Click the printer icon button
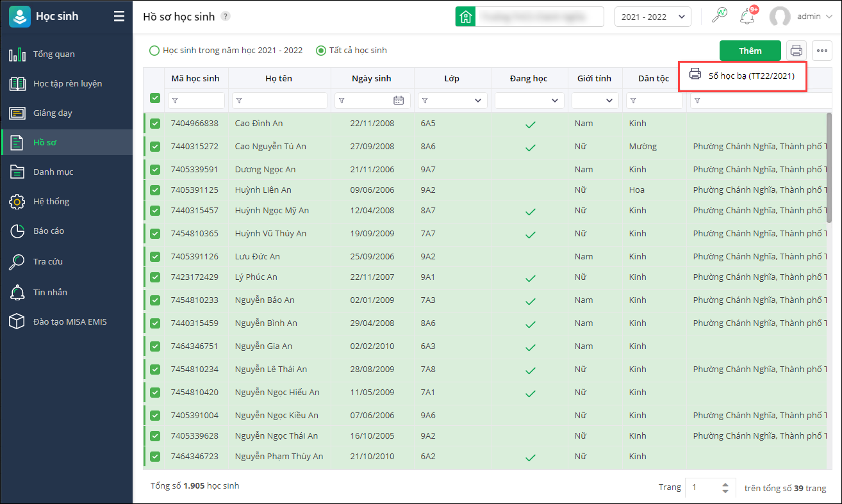 (x=797, y=51)
